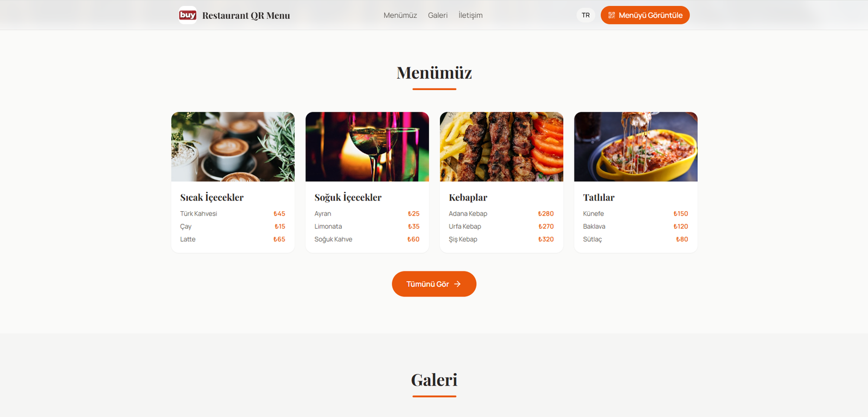The image size is (868, 417).
Task: Click the Tatlılar category heading
Action: [x=599, y=198]
